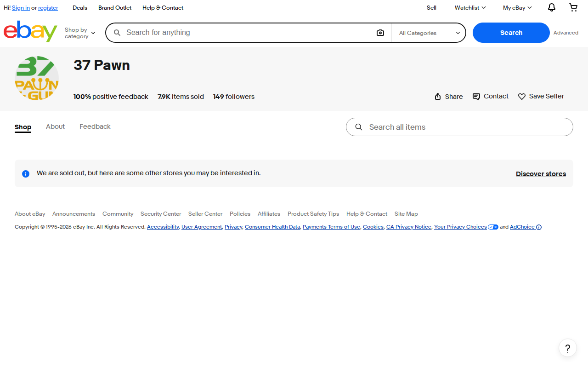Switch to the About tab
Image resolution: width=588 pixels, height=368 pixels.
click(x=55, y=126)
